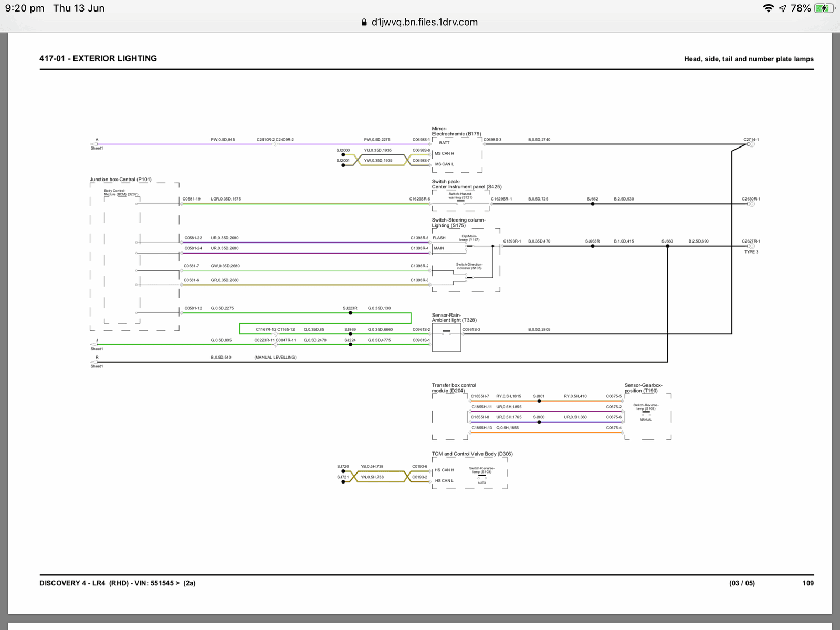
Task: Tap splice dot SJ223R
Action: pyautogui.click(x=350, y=313)
